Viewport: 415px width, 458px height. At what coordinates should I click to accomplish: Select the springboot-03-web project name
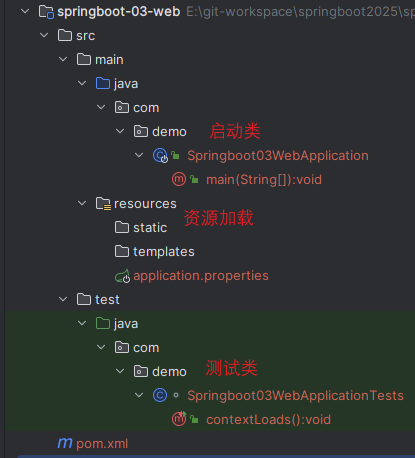[x=119, y=12]
